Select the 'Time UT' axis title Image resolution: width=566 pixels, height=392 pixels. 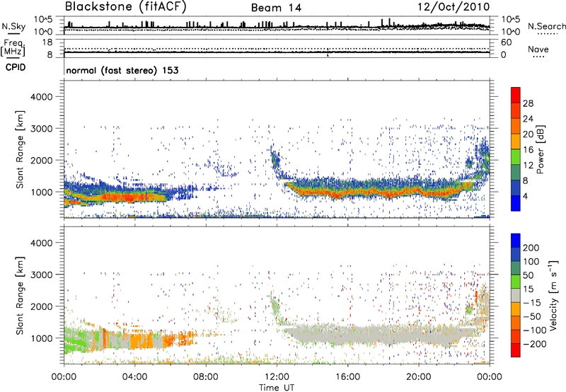coord(277,387)
